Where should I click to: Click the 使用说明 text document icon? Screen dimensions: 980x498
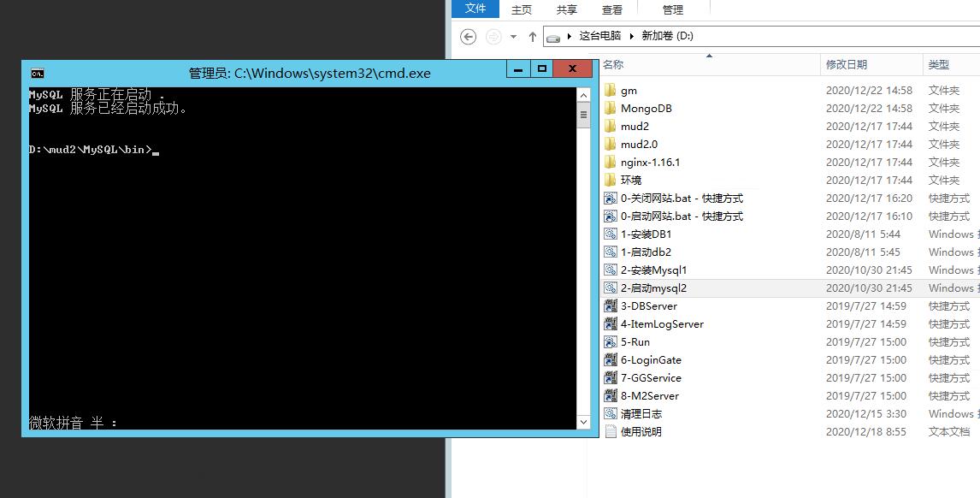coord(611,432)
